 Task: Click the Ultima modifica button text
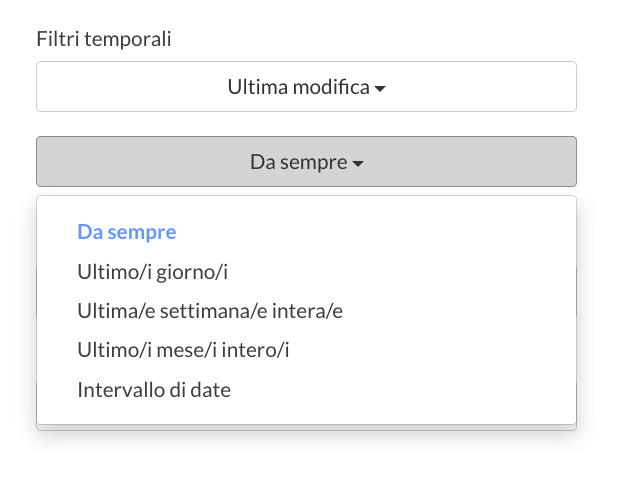coord(298,88)
